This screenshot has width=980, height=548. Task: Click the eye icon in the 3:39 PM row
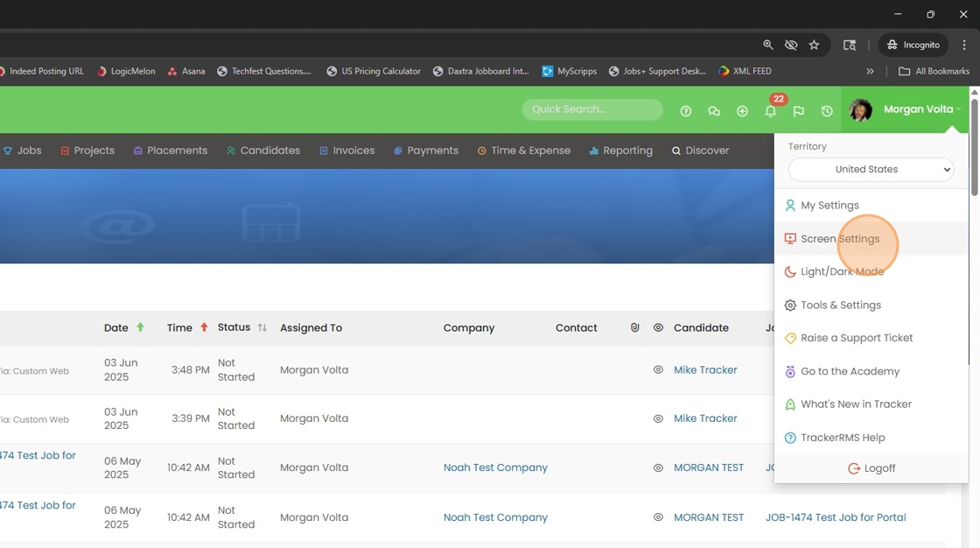(x=658, y=418)
